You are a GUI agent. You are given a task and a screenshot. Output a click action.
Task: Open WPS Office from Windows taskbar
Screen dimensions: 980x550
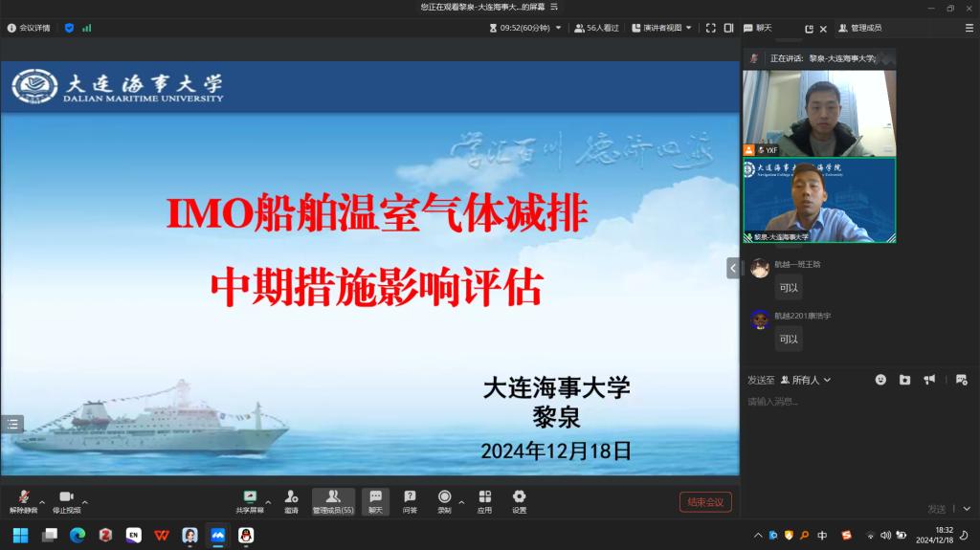pyautogui.click(x=162, y=535)
